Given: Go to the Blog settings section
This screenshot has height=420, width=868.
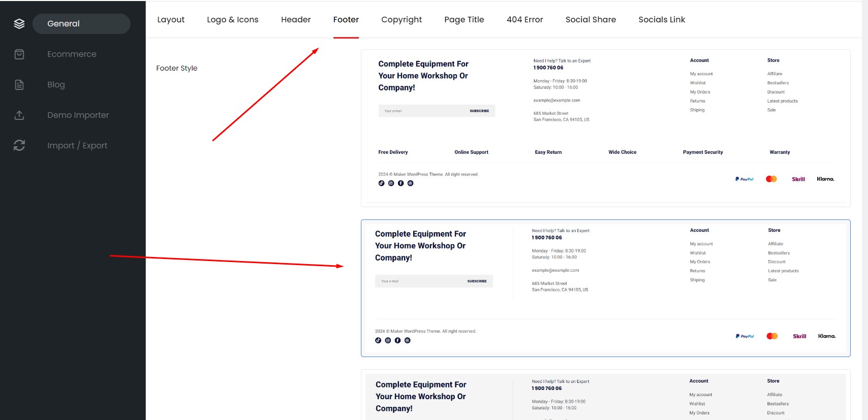Looking at the screenshot, I should 56,85.
